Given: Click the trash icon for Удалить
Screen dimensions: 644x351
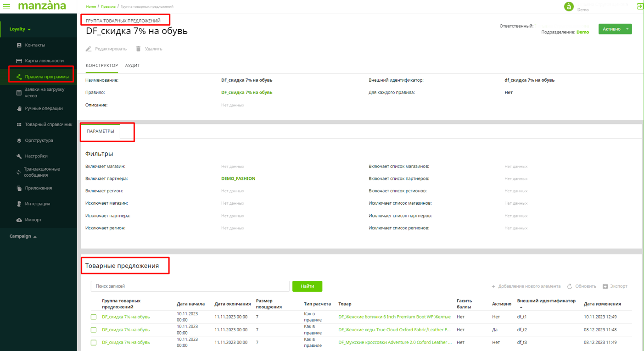Looking at the screenshot, I should [x=138, y=49].
